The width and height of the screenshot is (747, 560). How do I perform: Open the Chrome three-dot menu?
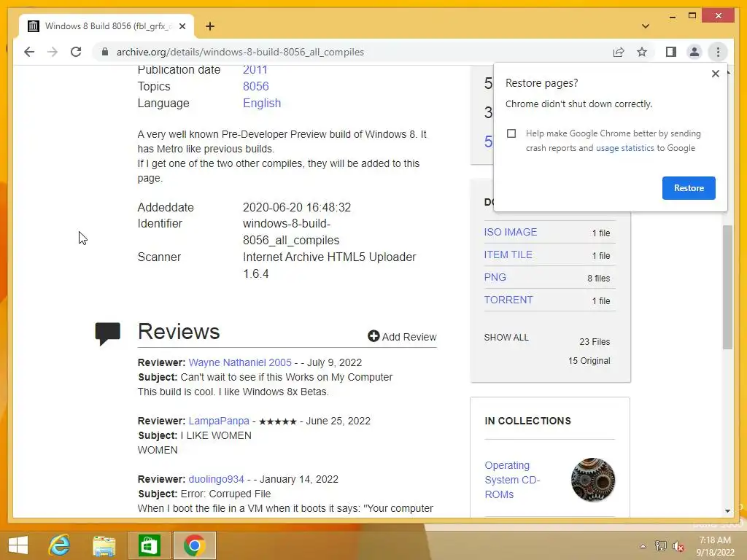(x=718, y=52)
